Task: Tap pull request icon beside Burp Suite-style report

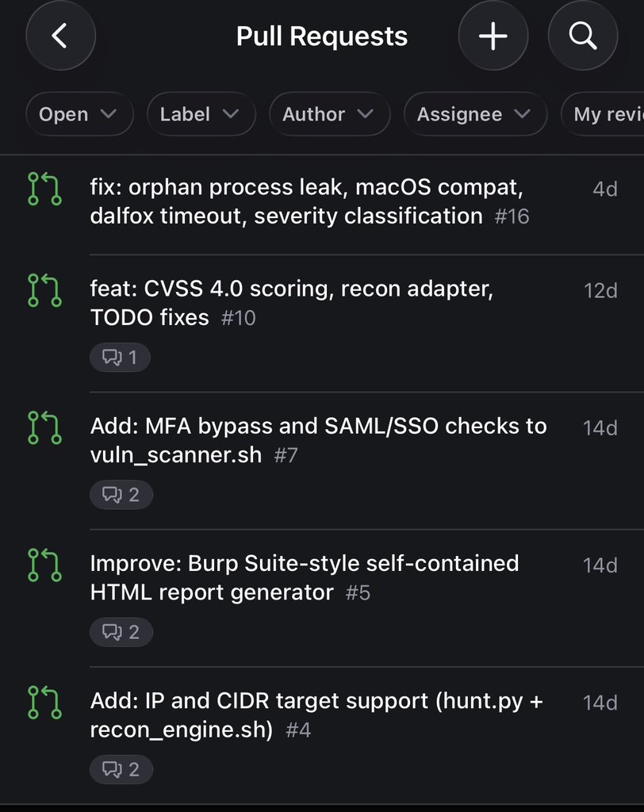Action: (44, 565)
